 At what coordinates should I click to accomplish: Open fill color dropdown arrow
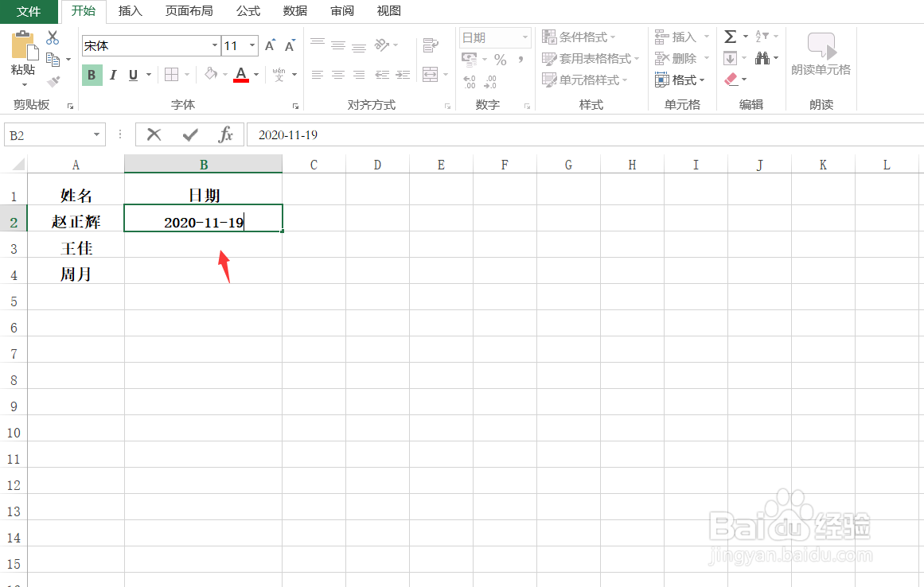click(x=225, y=75)
